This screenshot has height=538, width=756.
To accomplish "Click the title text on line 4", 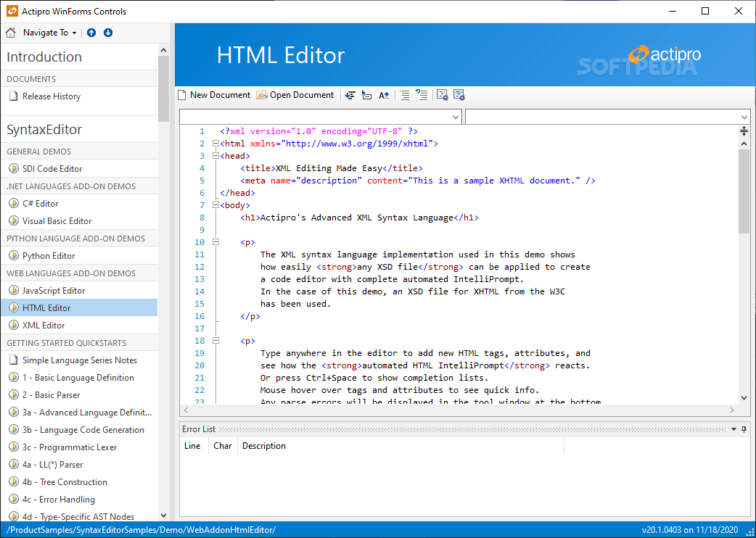I will [329, 168].
